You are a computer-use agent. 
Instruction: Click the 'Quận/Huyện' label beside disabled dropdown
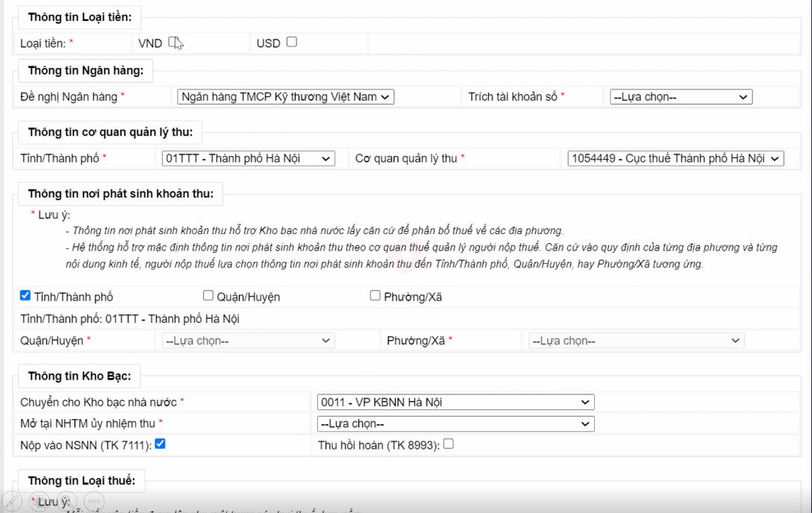(x=51, y=341)
